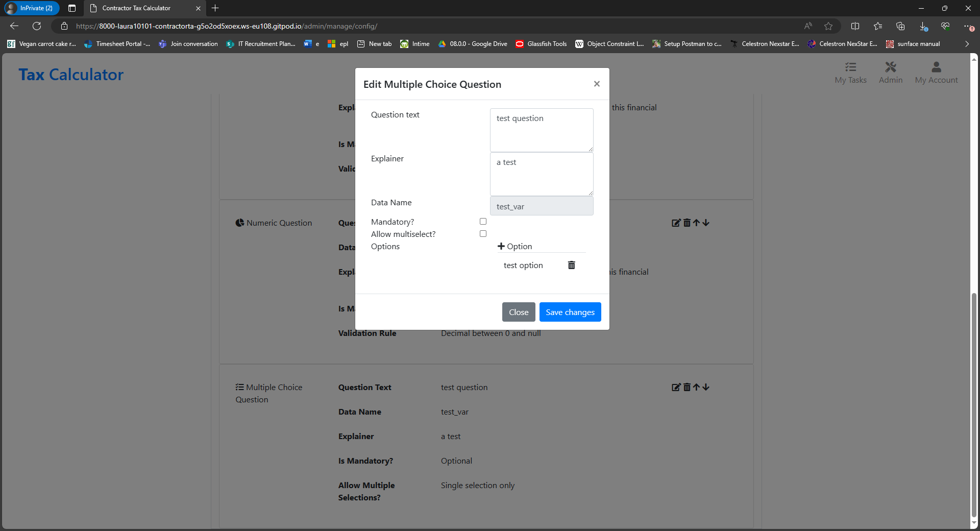Refresh the current page
Viewport: 980px width, 531px height.
point(37,26)
